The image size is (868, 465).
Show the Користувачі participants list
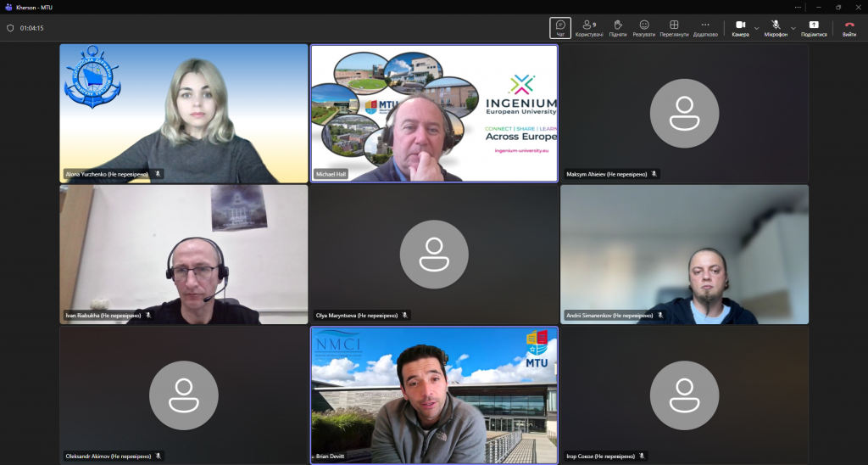point(587,28)
